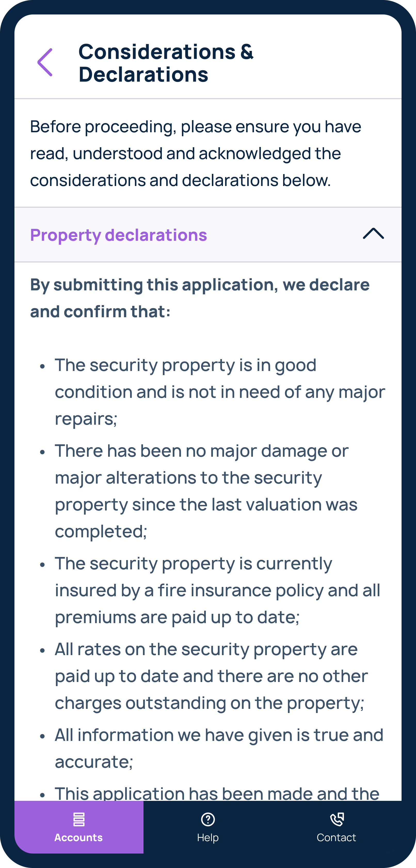Tap the Accounts stacked-lines icon
The image size is (416, 868).
(79, 819)
